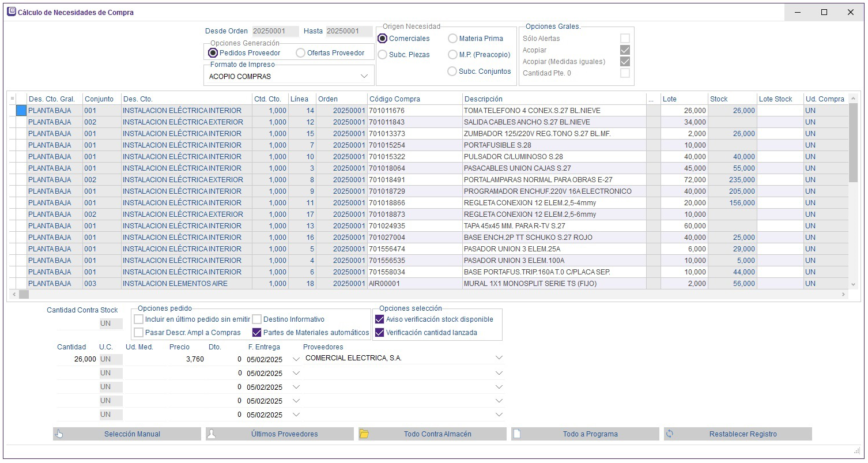Image resolution: width=868 pixels, height=463 pixels.
Task: Click the application icon in the title bar
Action: coord(11,12)
